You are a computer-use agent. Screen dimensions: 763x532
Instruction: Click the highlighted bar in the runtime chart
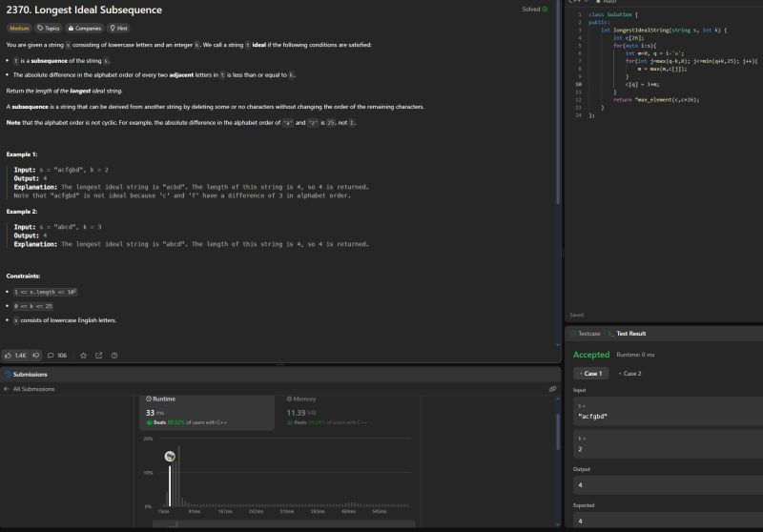(x=170, y=486)
